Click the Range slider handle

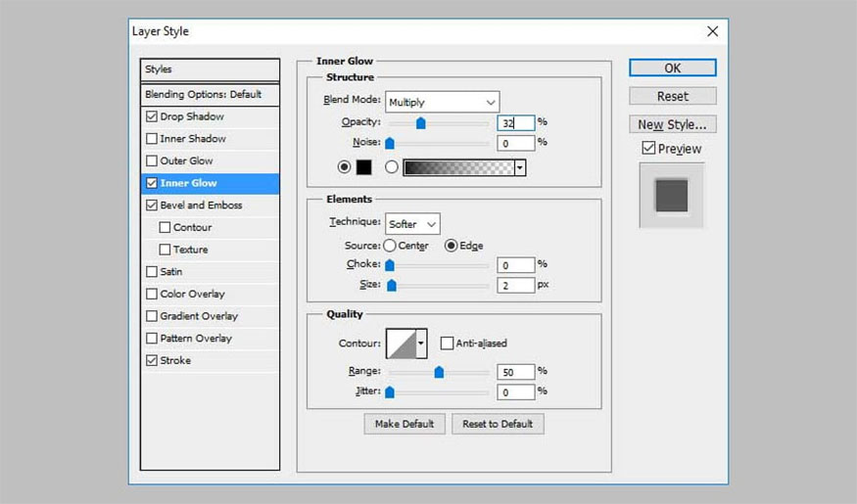[439, 372]
